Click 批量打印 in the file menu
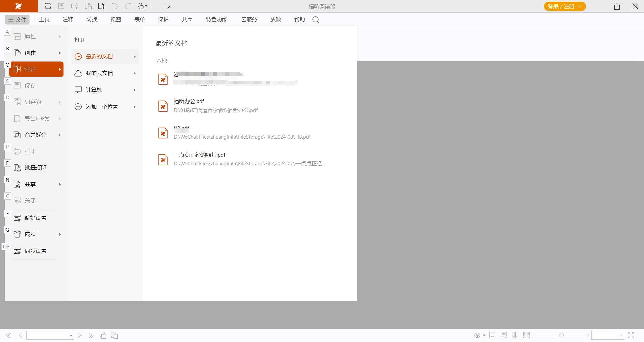This screenshot has height=342, width=644. [35, 168]
